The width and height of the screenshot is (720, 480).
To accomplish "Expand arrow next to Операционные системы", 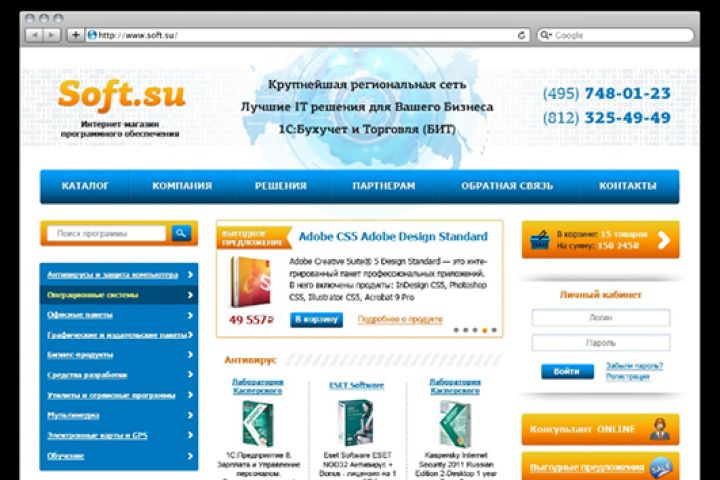I will 190,295.
